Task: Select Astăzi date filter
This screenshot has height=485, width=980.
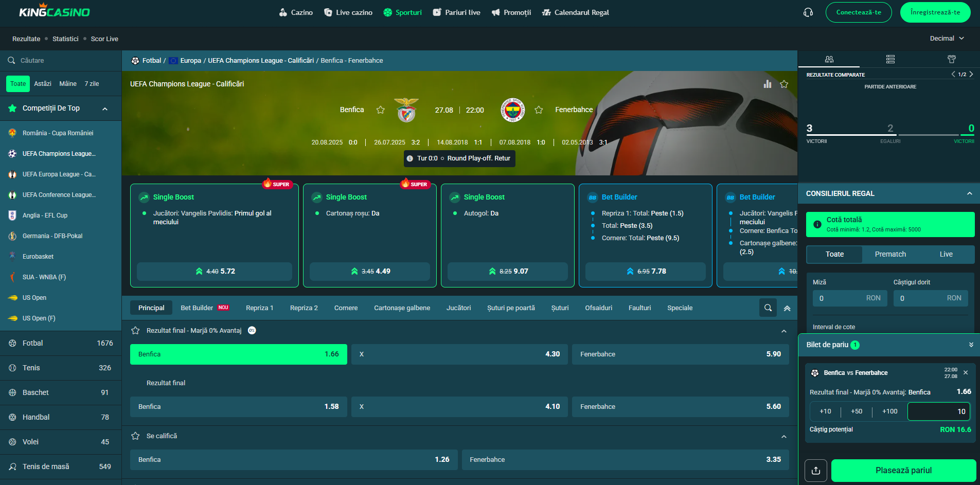Action: pyautogui.click(x=43, y=84)
